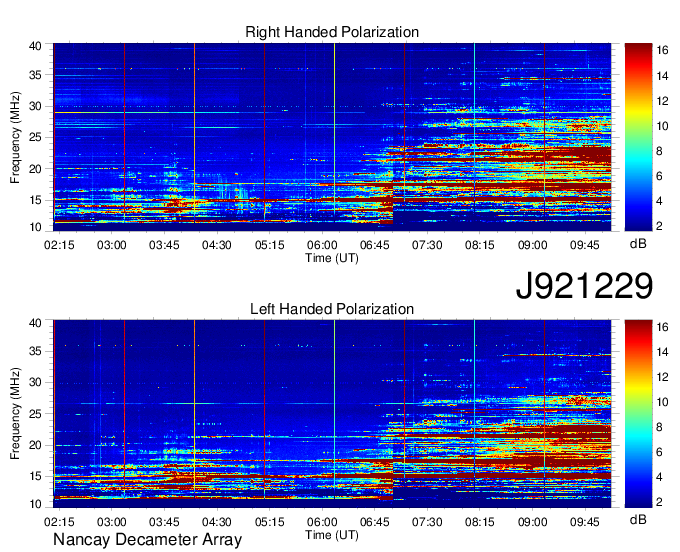Click the 20 MHz tick label on top plot

35,170
